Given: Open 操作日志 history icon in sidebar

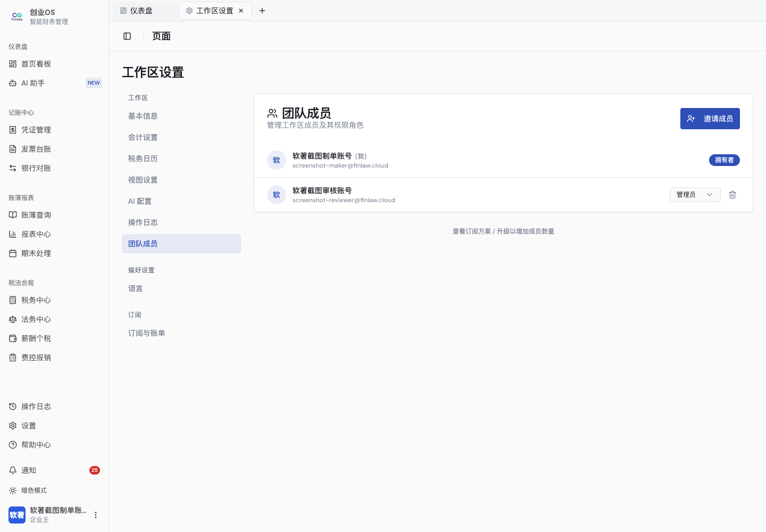Looking at the screenshot, I should [13, 406].
